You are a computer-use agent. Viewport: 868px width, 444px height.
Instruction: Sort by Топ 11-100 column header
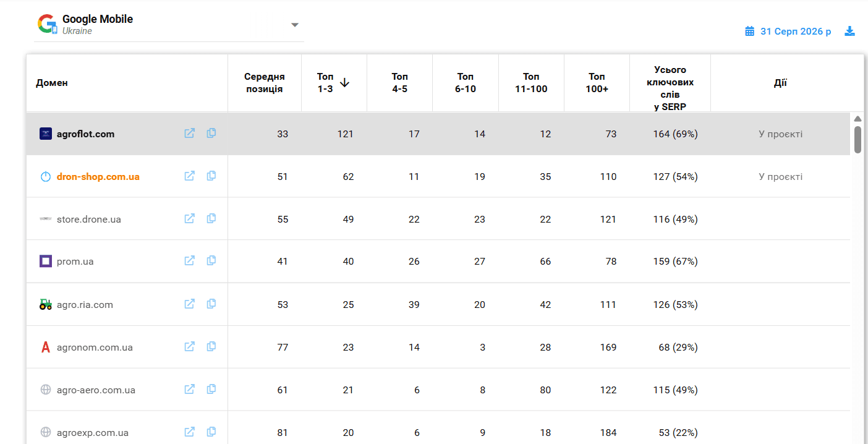tap(531, 83)
